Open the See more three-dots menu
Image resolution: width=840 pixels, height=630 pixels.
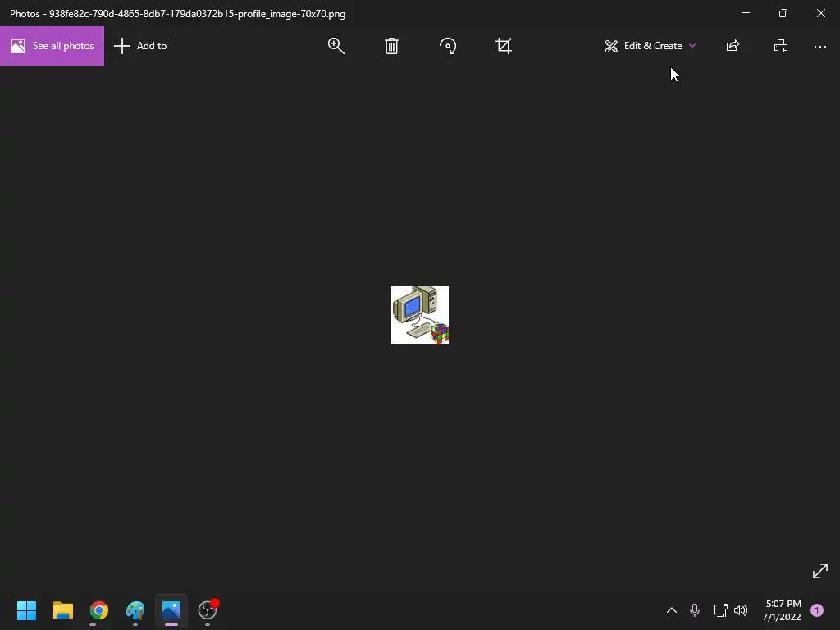820,47
